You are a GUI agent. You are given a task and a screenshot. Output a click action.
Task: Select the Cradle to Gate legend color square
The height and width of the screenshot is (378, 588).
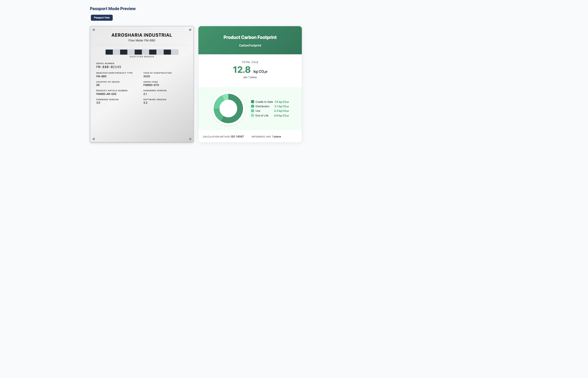[253, 102]
